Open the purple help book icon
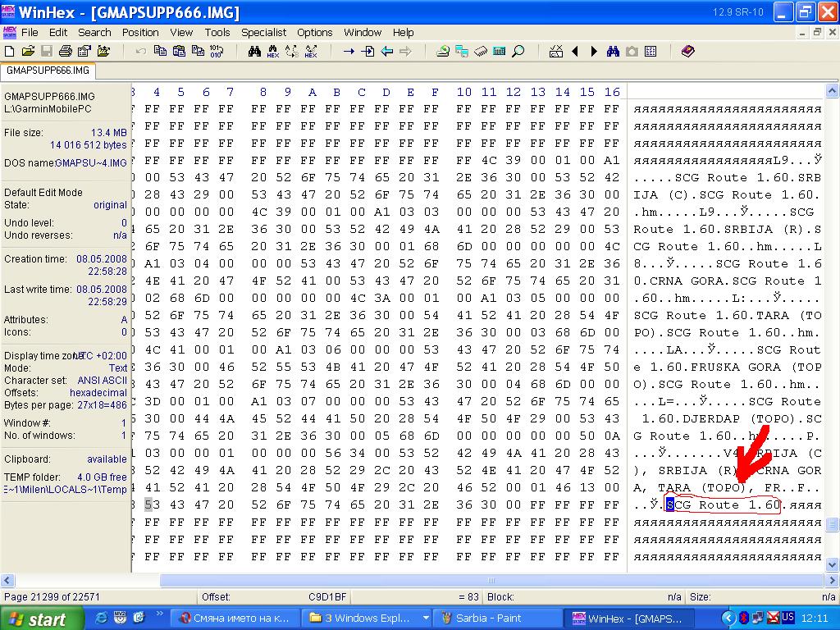The image size is (840, 630). coord(688,51)
